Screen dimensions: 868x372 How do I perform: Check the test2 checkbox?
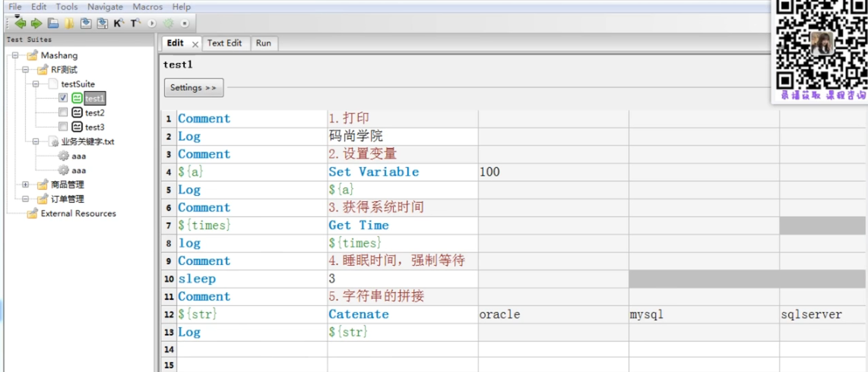point(63,112)
